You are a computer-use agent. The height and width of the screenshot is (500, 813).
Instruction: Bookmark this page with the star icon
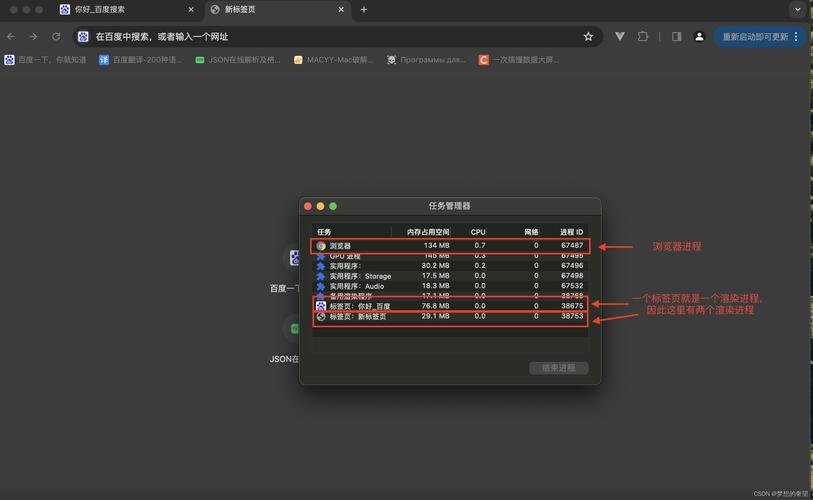pos(588,36)
